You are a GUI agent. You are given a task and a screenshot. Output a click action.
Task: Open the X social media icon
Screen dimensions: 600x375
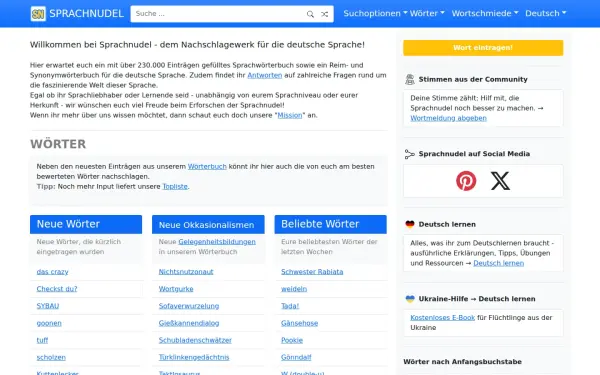click(x=500, y=181)
